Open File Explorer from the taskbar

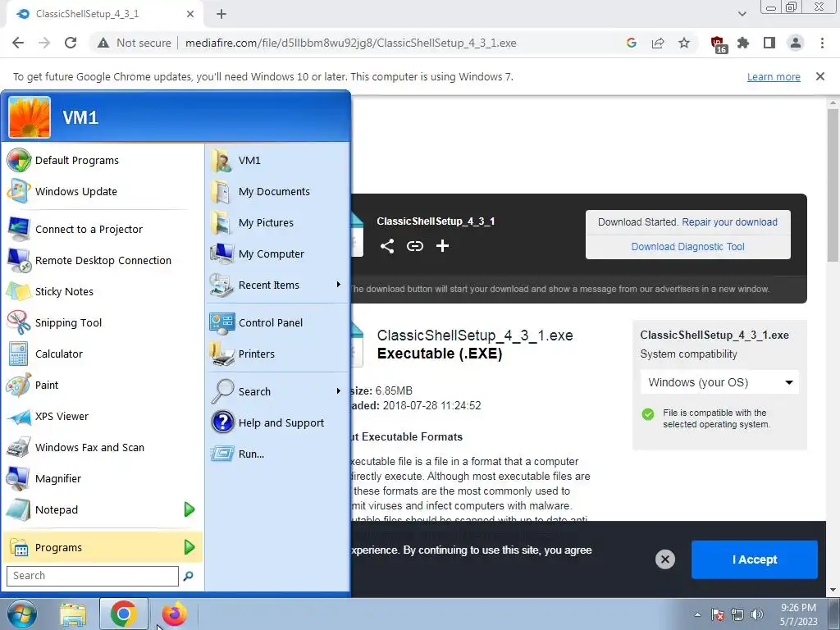(x=73, y=614)
